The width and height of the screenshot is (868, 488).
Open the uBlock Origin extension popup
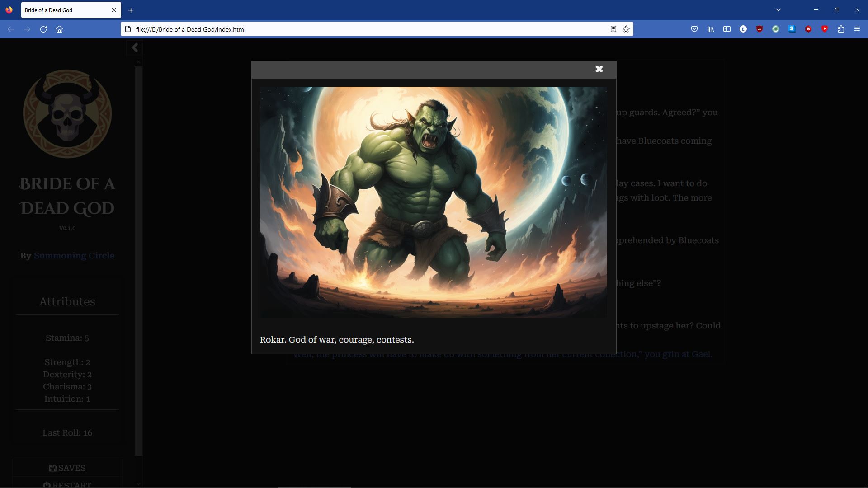[759, 29]
